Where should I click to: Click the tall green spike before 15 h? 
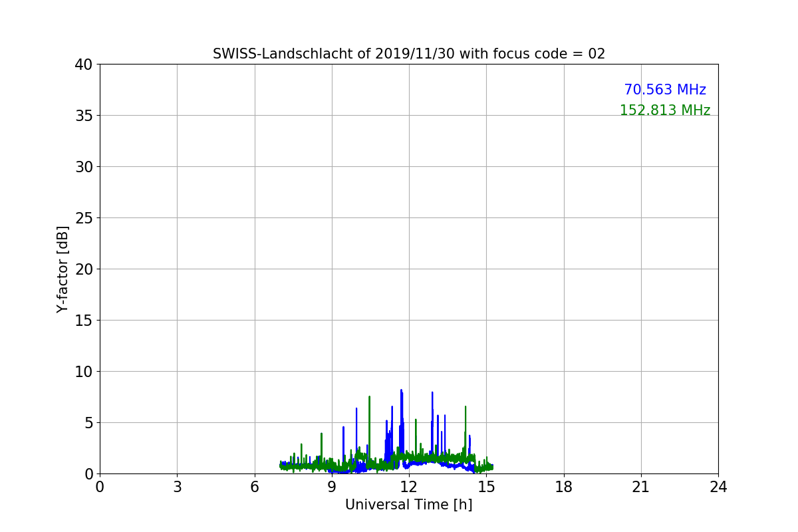click(465, 407)
